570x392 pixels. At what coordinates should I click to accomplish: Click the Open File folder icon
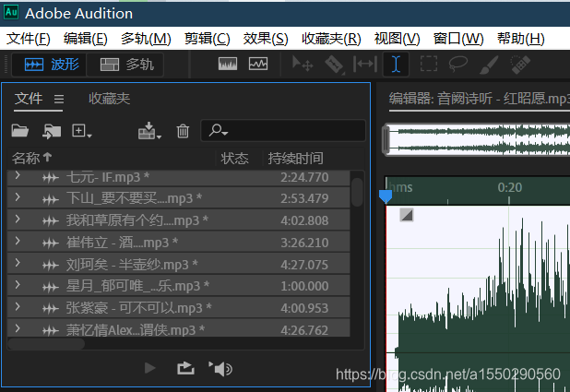pyautogui.click(x=20, y=131)
